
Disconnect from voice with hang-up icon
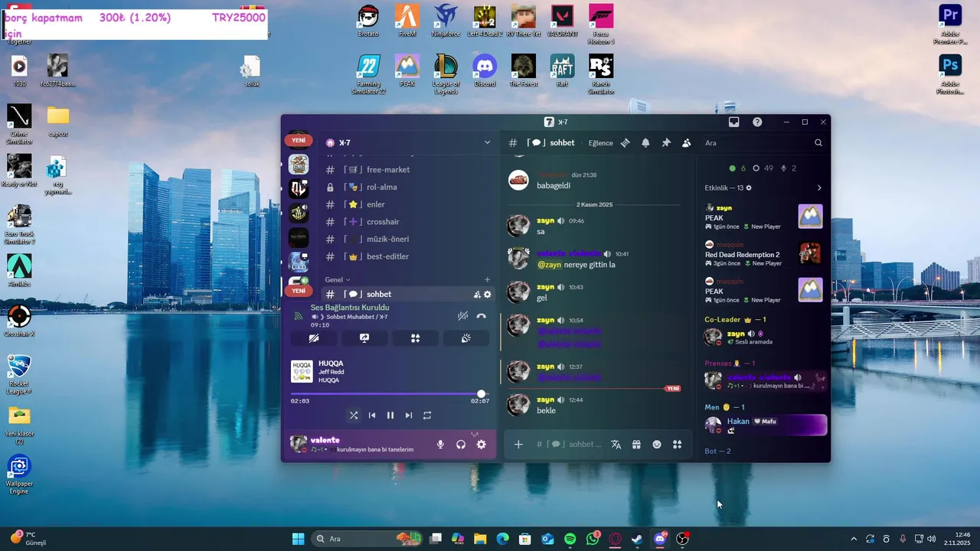481,315
